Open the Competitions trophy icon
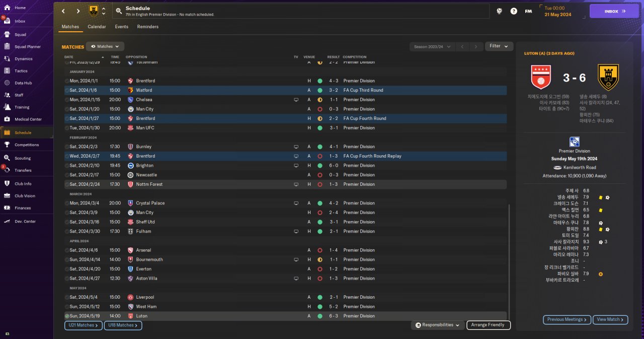Screen dimensions: 644x339 tap(7, 145)
